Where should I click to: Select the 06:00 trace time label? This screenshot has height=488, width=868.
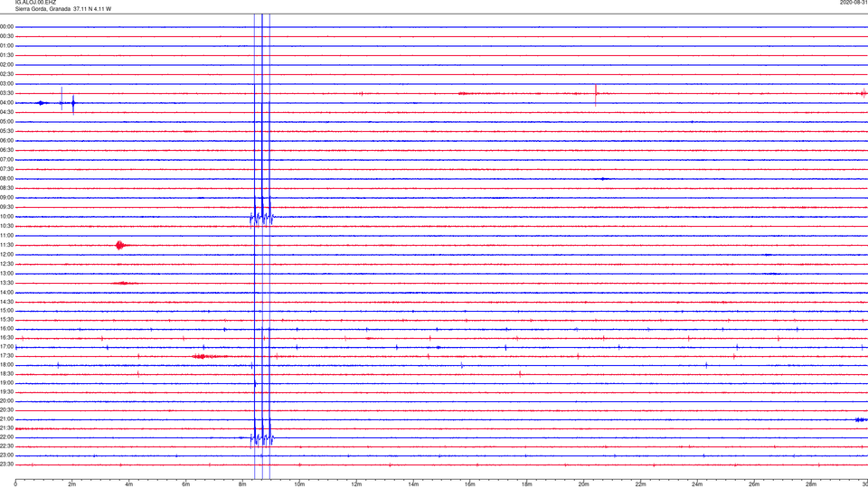[x=6, y=140]
